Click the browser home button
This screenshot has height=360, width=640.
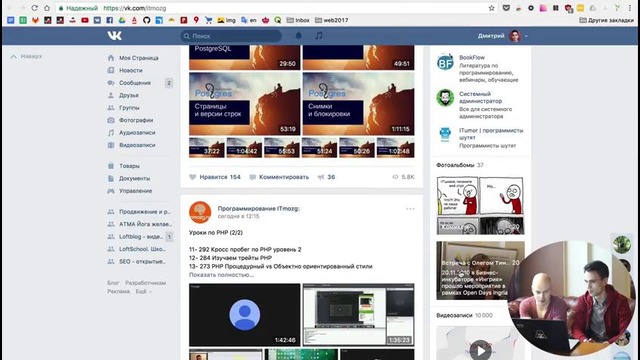pyautogui.click(x=47, y=8)
